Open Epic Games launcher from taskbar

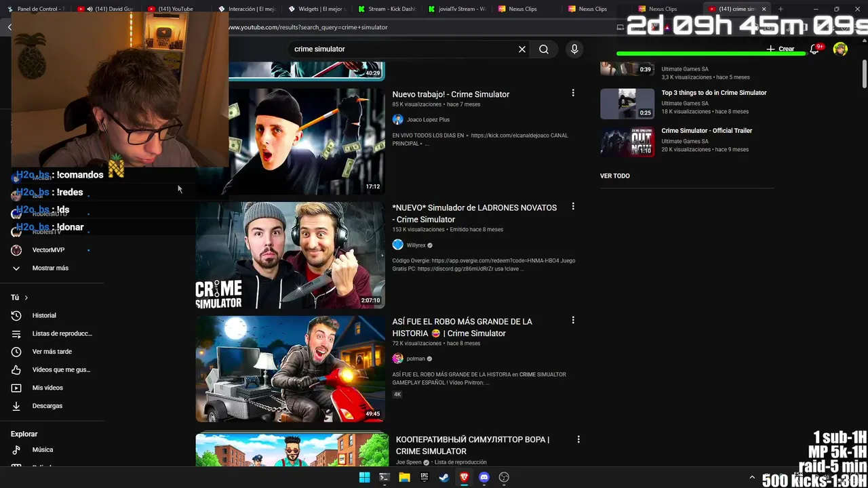click(x=425, y=477)
